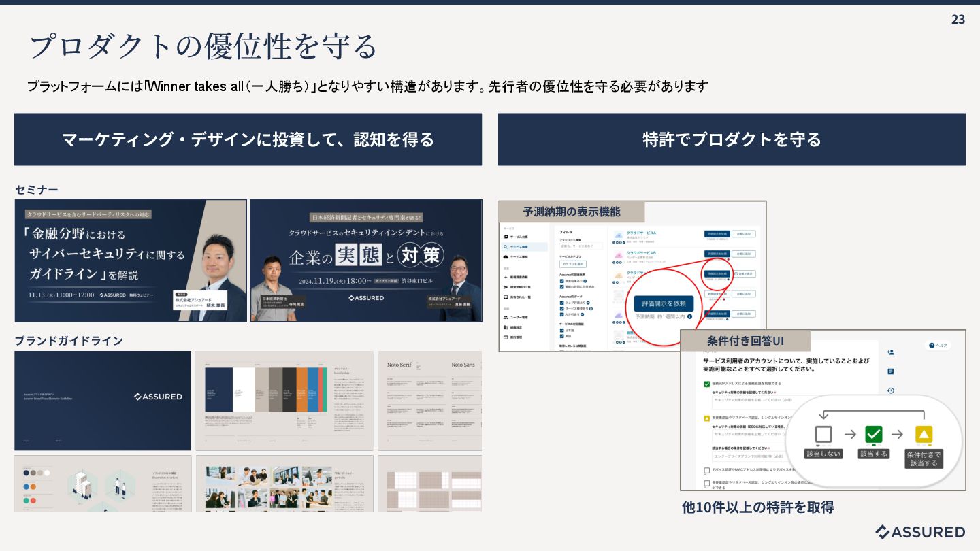Image resolution: width=980 pixels, height=551 pixels.
Task: Click the ヘルプ button in answer UI
Action: coord(938,346)
